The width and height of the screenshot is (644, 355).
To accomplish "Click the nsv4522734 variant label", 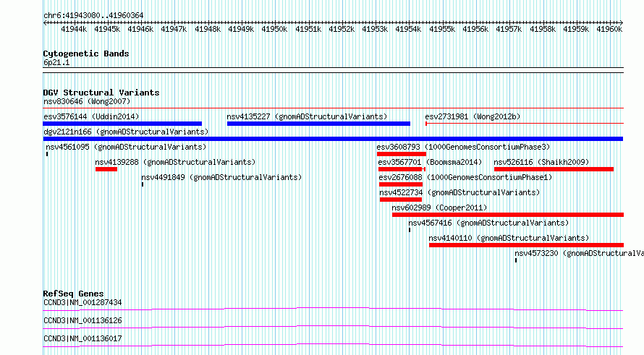I will point(459,192).
